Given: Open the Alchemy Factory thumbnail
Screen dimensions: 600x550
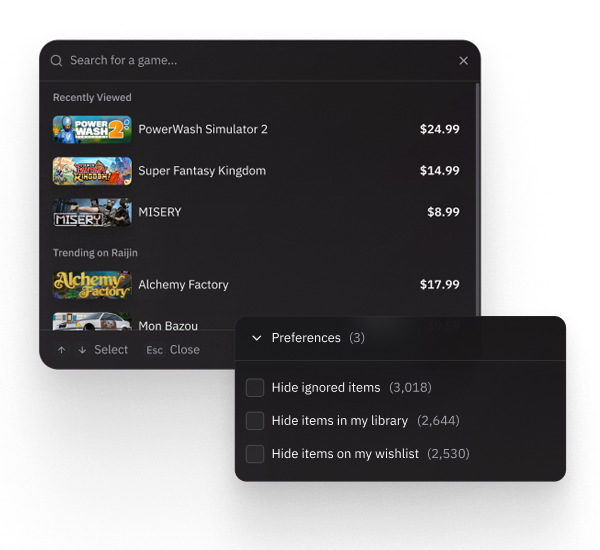Looking at the screenshot, I should [x=92, y=285].
